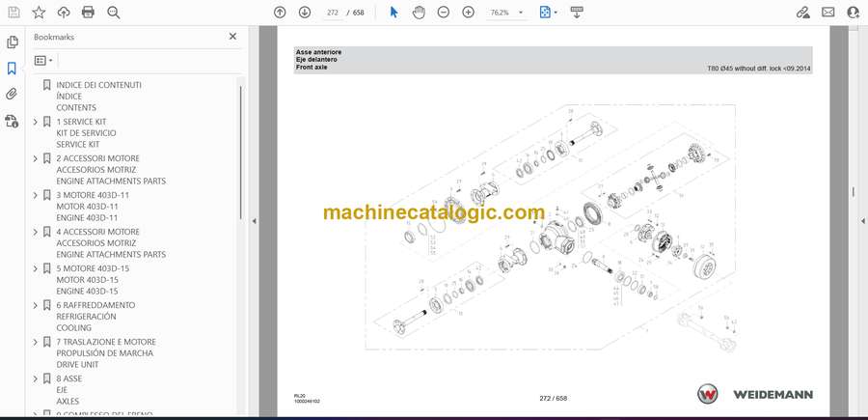Jump to 6 RAFFREDDAMENTO cooling bookmark
The width and height of the screenshot is (868, 420).
95,305
